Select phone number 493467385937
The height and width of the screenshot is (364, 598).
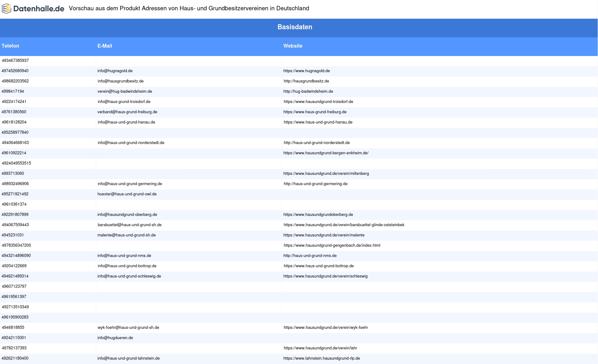15,61
